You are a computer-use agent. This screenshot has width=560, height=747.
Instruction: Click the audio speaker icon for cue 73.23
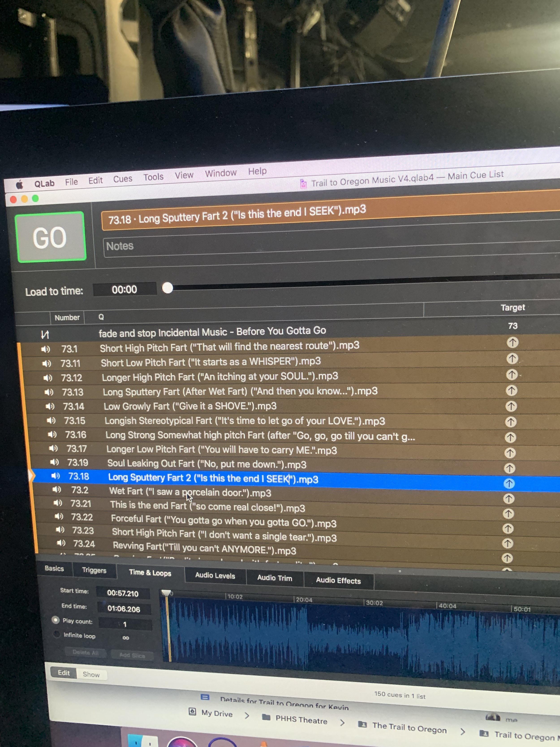click(60, 530)
